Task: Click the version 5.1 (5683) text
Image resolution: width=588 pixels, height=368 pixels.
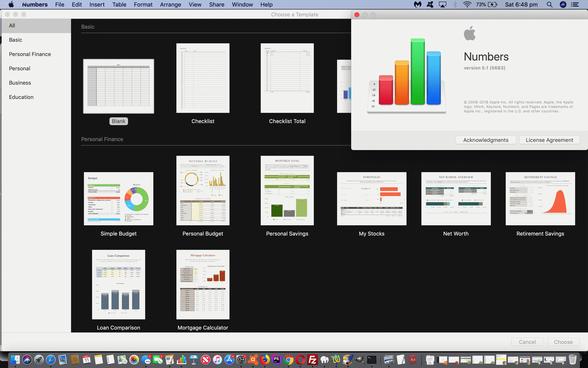Action: pyautogui.click(x=484, y=68)
